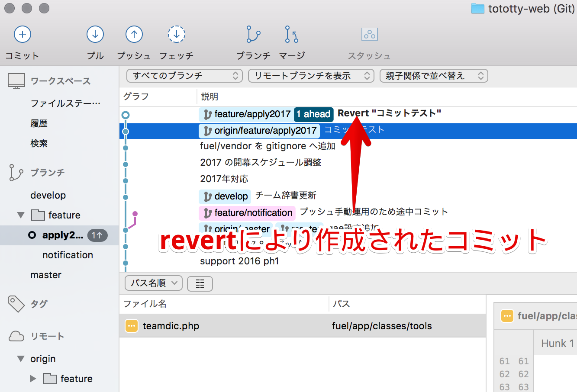Select the 2017 の開幕スケジュール調整 commit
The height and width of the screenshot is (392, 577).
(261, 163)
